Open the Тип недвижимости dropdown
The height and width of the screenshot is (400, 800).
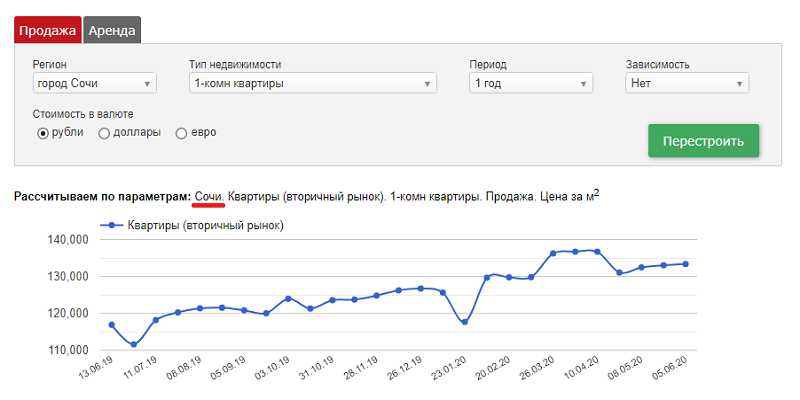(x=312, y=84)
